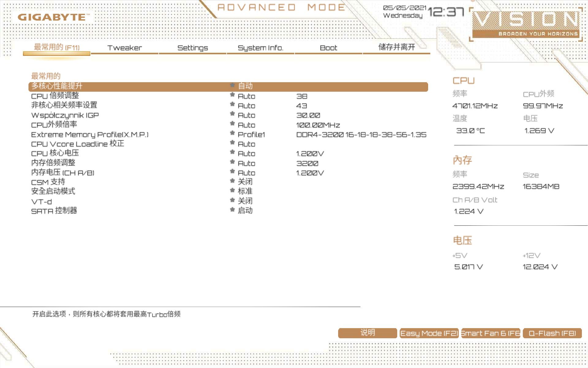Image resolution: width=588 pixels, height=368 pixels.
Task: Toggle the CSM 支持 value 关闭
Action: (x=245, y=182)
